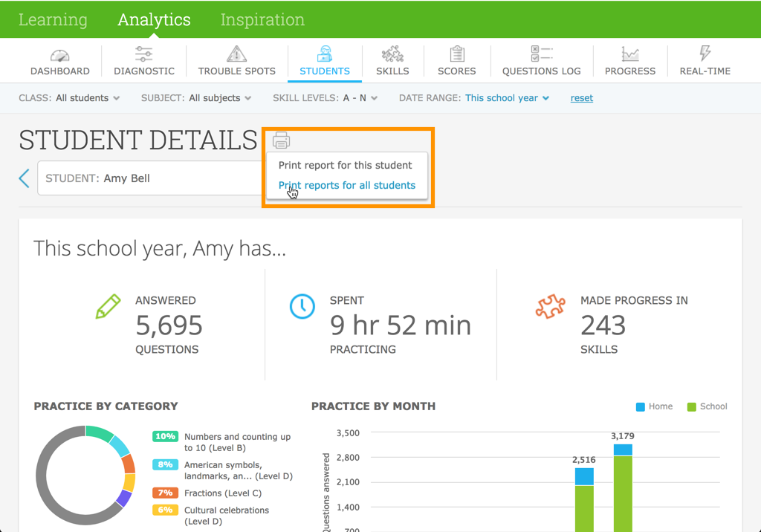
Task: Click Print reports for all students
Action: coord(347,185)
